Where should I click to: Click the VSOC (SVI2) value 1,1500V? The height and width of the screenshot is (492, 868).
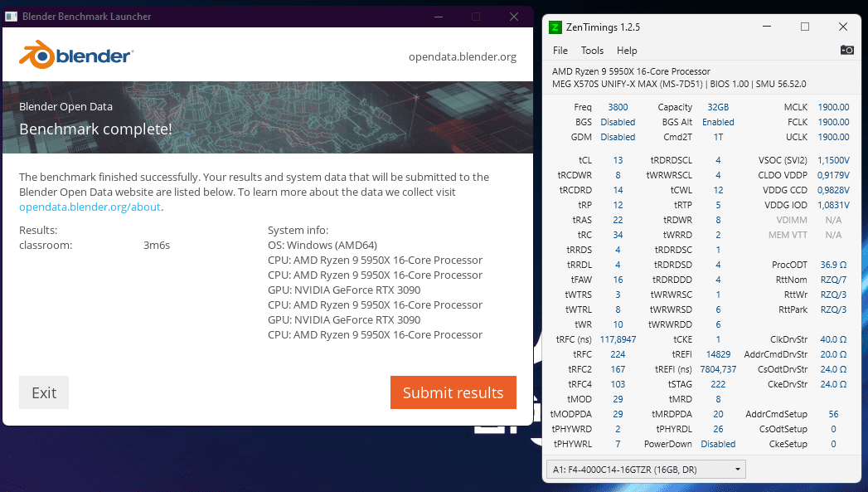(x=833, y=160)
